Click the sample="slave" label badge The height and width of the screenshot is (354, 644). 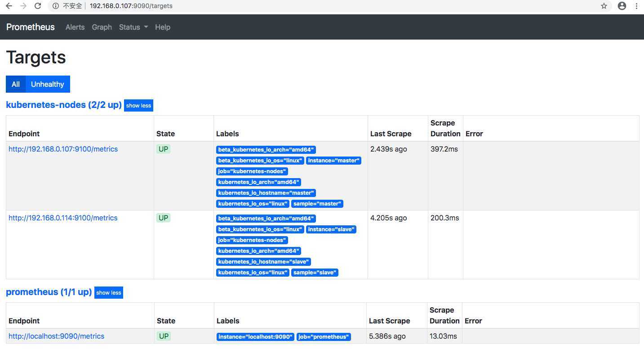click(x=315, y=273)
